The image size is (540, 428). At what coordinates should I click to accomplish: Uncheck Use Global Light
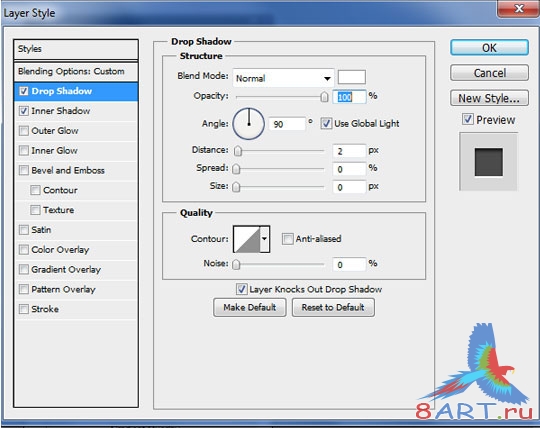(x=326, y=123)
